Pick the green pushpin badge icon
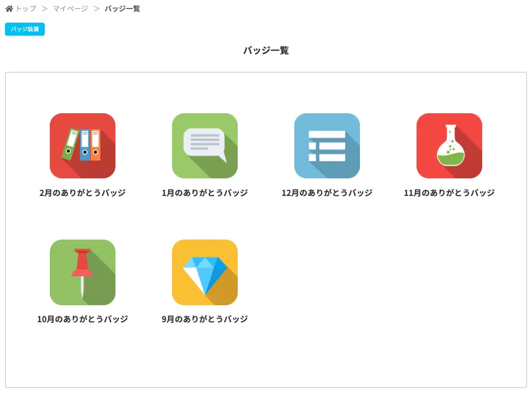Viewport: 532px width, 393px height. (x=83, y=272)
